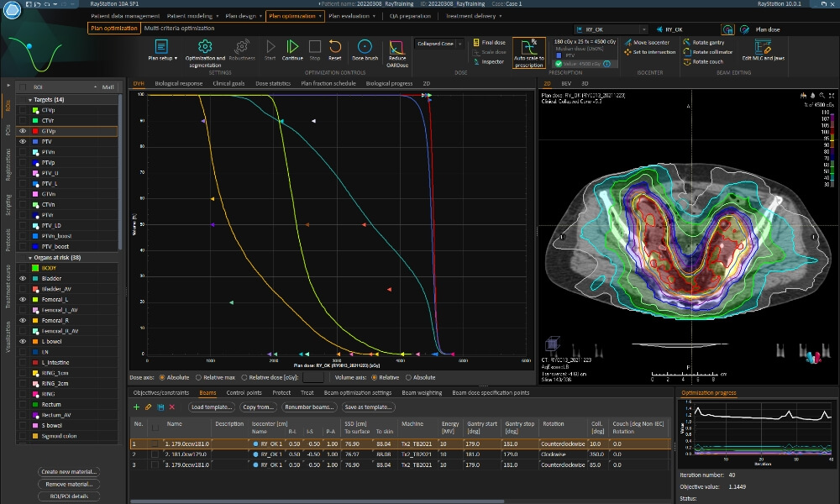This screenshot has width=840, height=504.
Task: Click the relative dose cGy input field
Action: (312, 378)
